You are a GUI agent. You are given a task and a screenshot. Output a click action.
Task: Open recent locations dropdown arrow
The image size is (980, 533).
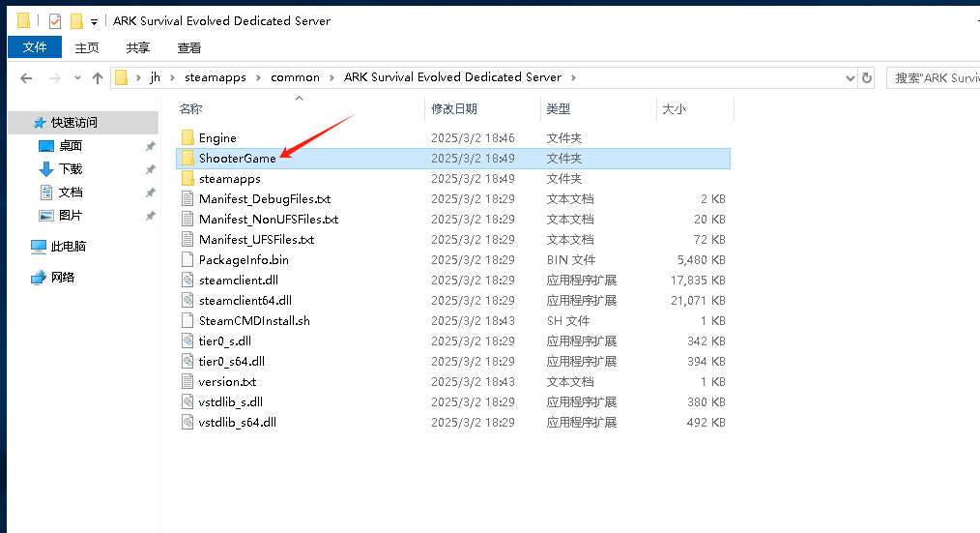pyautogui.click(x=77, y=78)
